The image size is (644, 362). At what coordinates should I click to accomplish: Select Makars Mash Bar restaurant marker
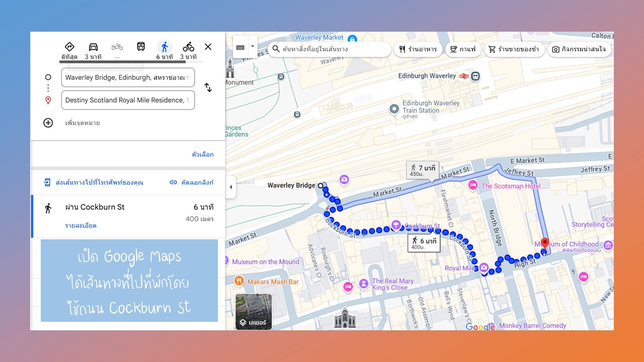pyautogui.click(x=239, y=282)
